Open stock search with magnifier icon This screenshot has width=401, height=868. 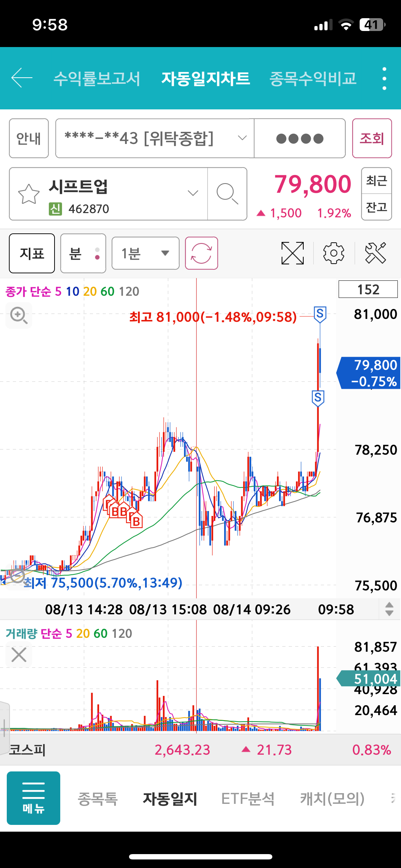[227, 194]
